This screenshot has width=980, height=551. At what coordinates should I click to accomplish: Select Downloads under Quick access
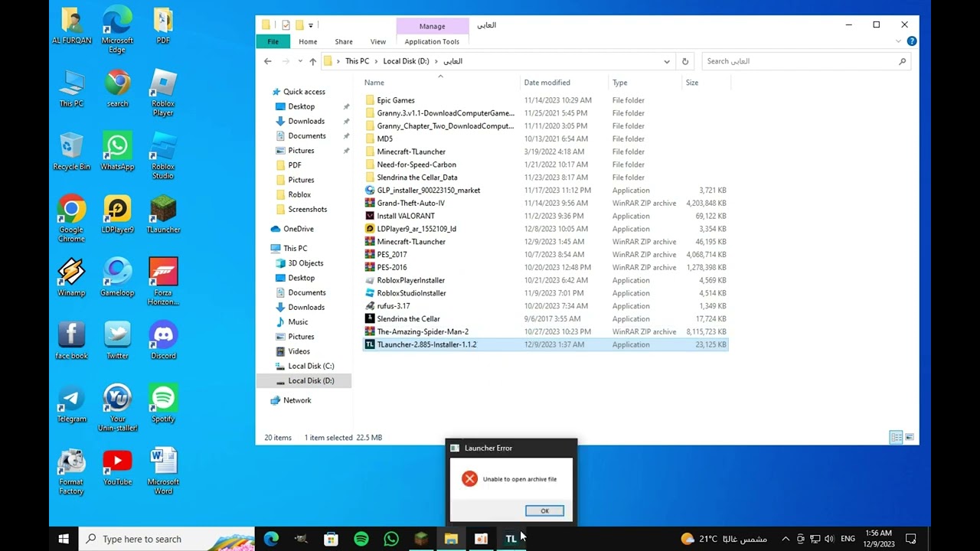coord(306,121)
